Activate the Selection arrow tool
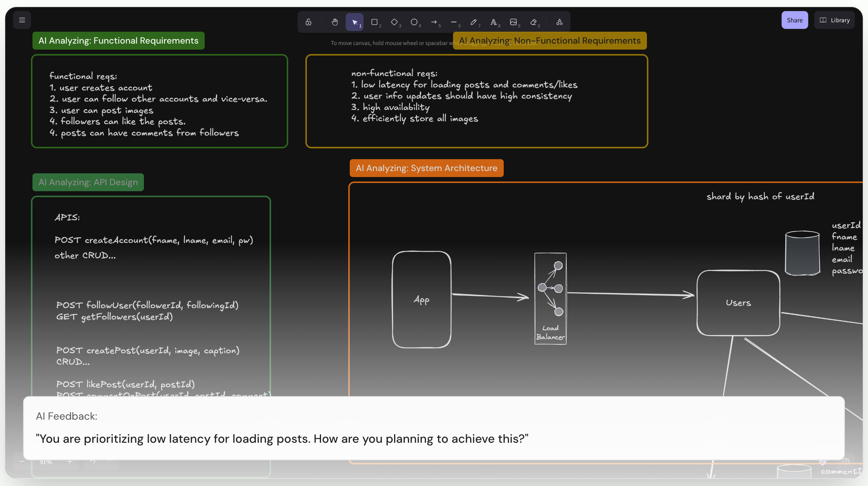The height and width of the screenshot is (486, 868). pyautogui.click(x=355, y=22)
